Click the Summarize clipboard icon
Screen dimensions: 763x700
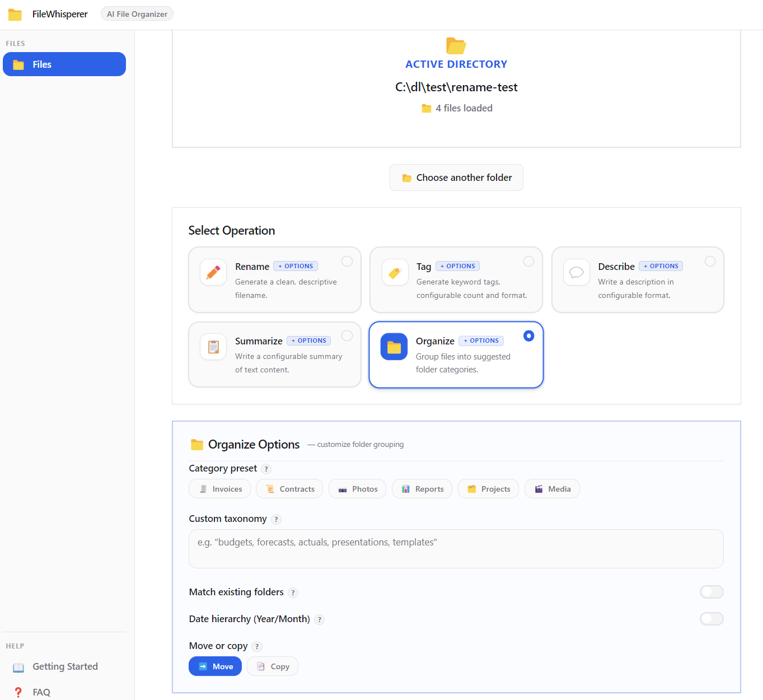[x=213, y=347]
